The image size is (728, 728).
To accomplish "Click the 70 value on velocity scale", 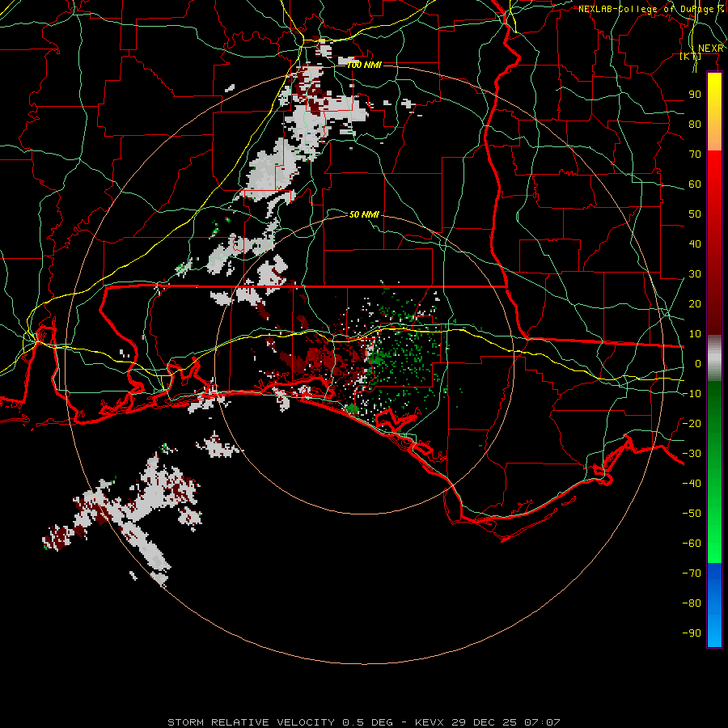I will (695, 154).
